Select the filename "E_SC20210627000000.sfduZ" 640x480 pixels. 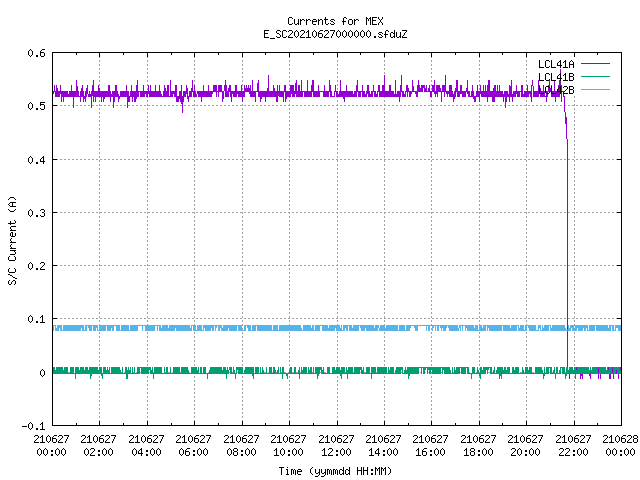(x=335, y=34)
